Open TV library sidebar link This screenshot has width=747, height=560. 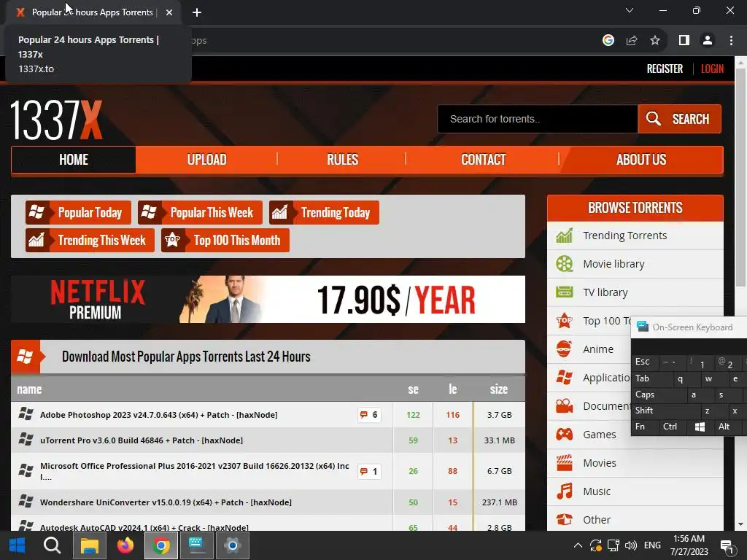point(605,292)
